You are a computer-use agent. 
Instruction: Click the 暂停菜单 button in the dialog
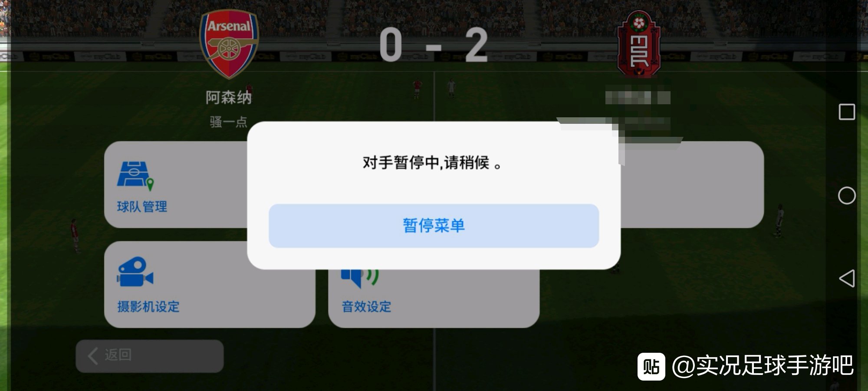click(x=434, y=226)
